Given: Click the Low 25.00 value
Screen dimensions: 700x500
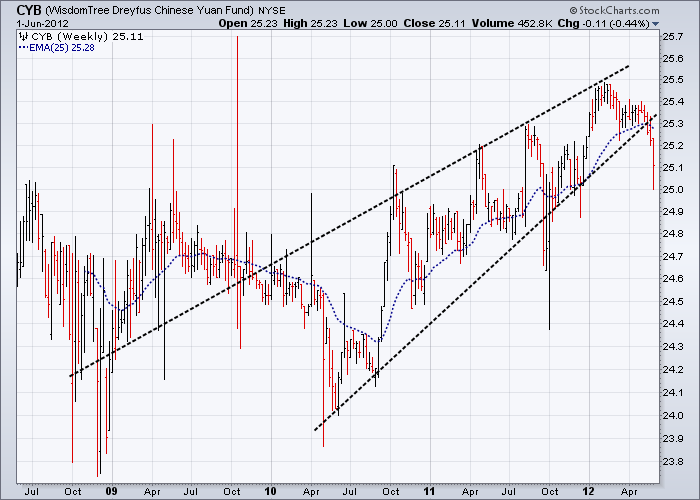Looking at the screenshot, I should point(370,24).
